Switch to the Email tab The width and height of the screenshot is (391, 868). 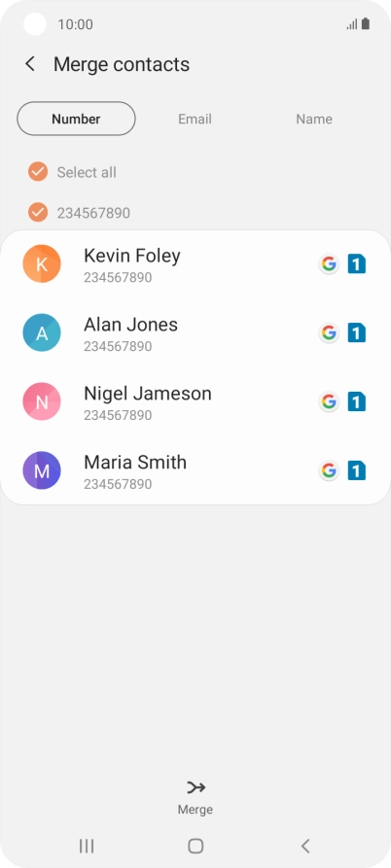(x=195, y=119)
